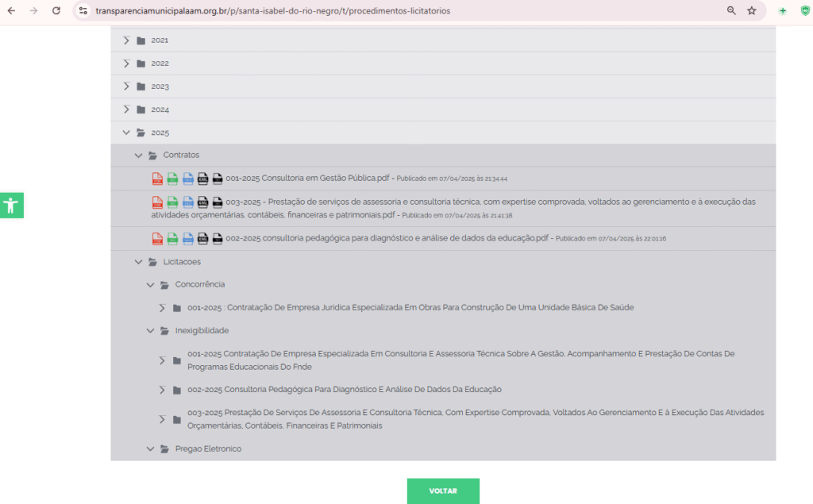Open 001-2025 Consultoria em Gestão Pública.pdf
This screenshot has width=813, height=504.
[x=307, y=179]
